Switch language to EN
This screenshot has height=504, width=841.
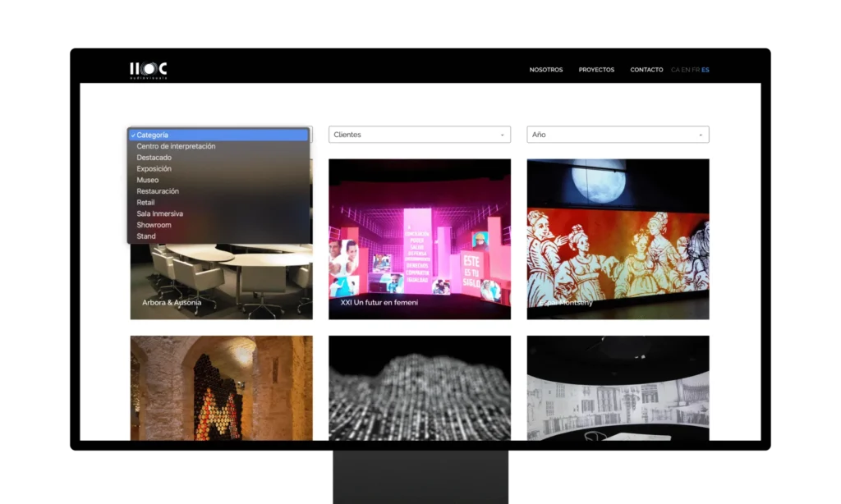point(686,70)
